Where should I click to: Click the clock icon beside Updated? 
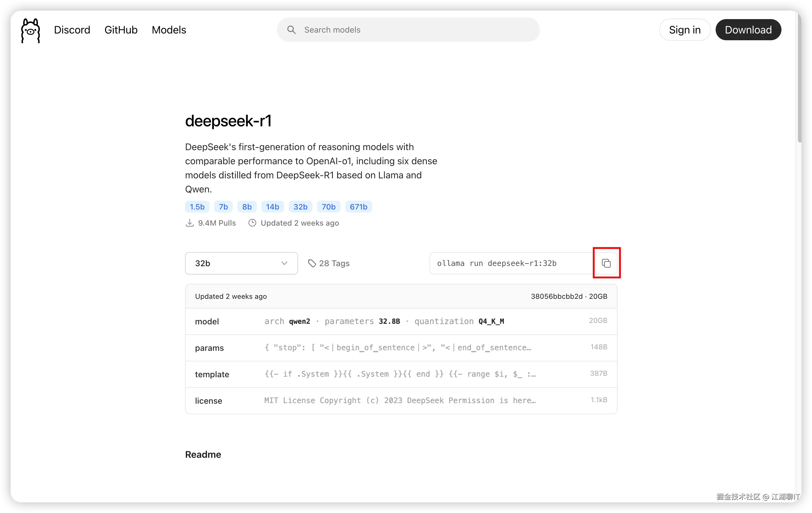click(x=252, y=223)
